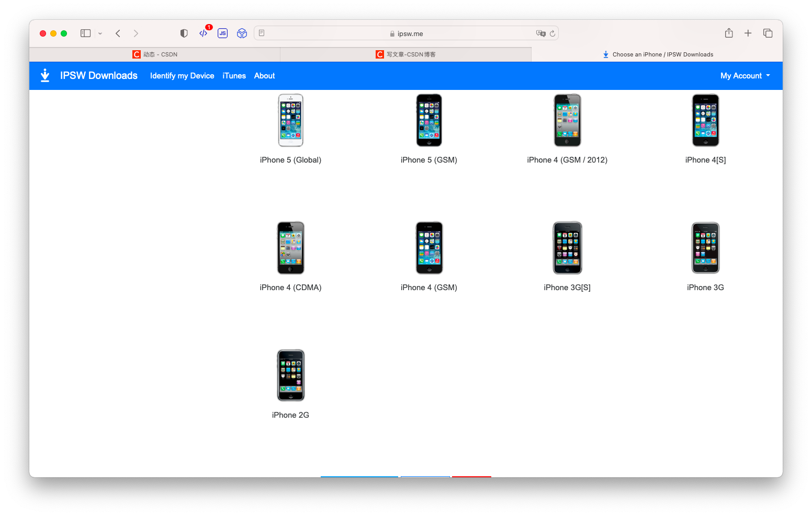This screenshot has width=812, height=516.
Task: Open the JS extension icon
Action: (x=223, y=33)
